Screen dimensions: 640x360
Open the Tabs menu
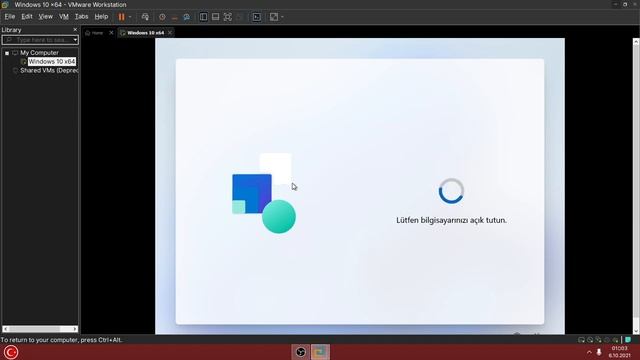tap(81, 17)
